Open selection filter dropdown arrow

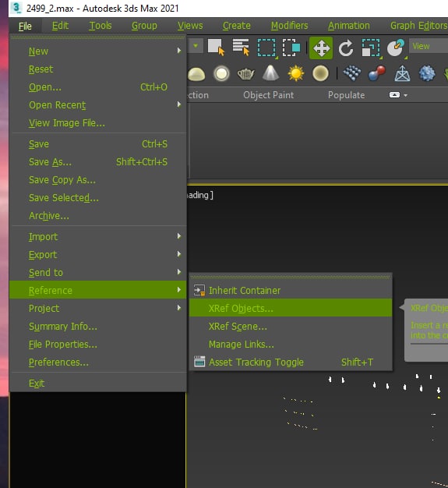[x=196, y=46]
